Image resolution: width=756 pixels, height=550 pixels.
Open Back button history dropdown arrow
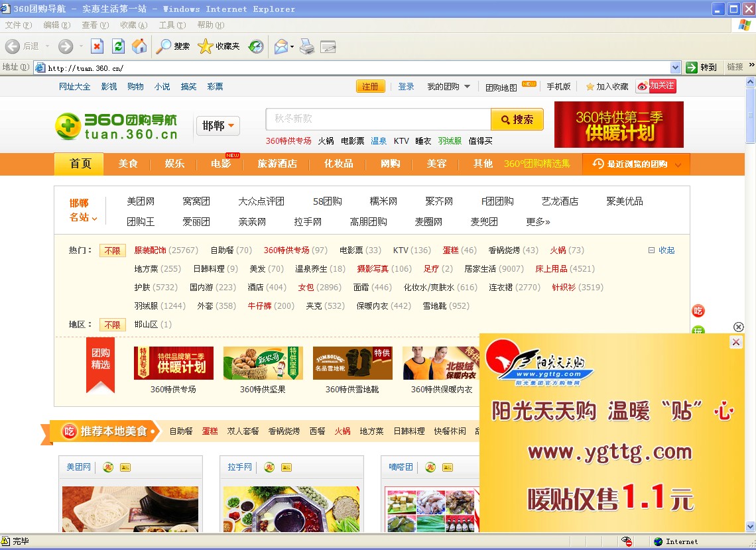(47, 46)
